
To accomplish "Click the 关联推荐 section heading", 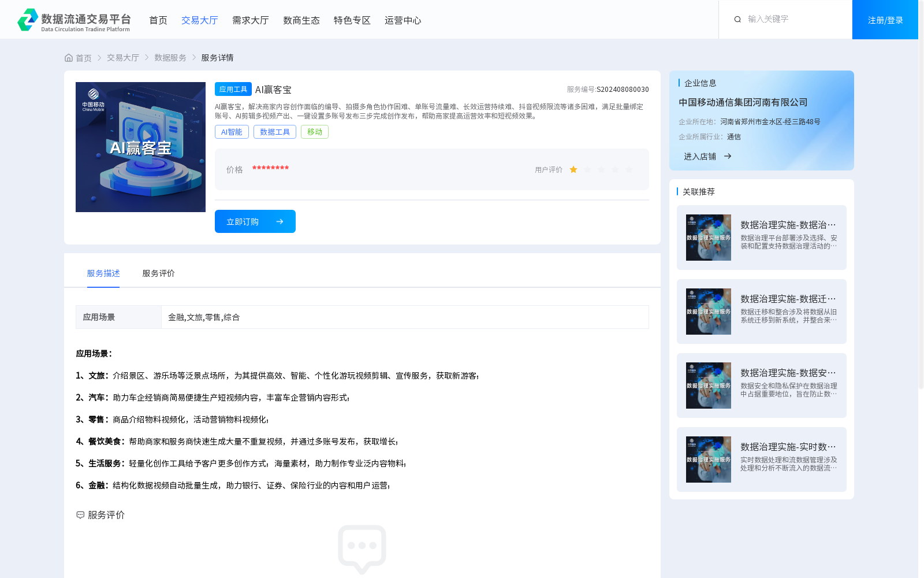I will 699,192.
